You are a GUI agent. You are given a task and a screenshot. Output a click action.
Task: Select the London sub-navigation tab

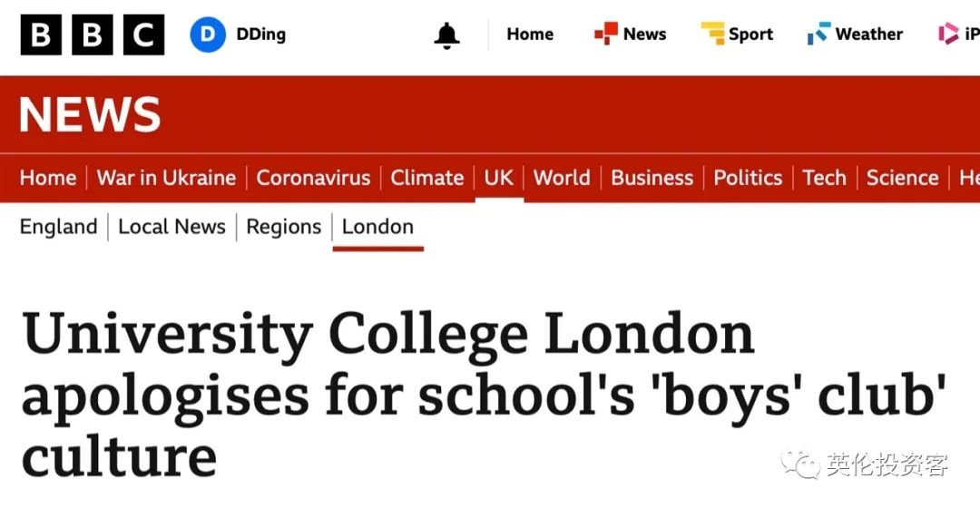point(377,227)
